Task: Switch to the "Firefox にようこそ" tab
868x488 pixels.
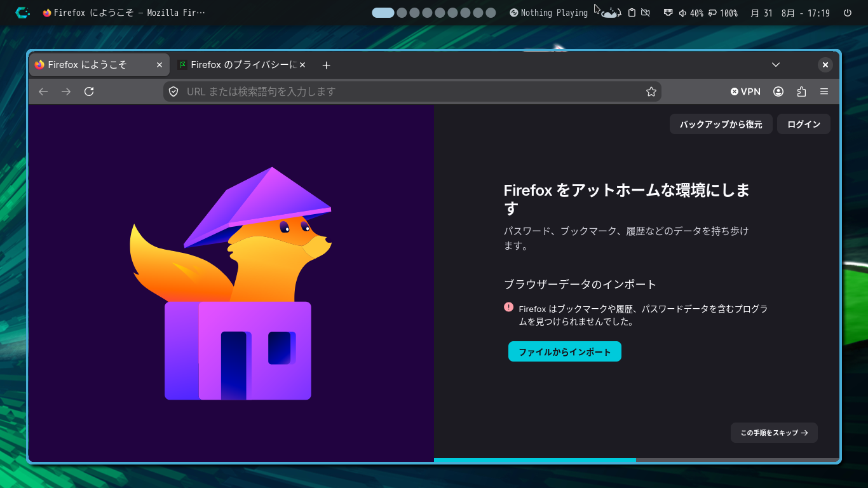Action: coord(99,65)
